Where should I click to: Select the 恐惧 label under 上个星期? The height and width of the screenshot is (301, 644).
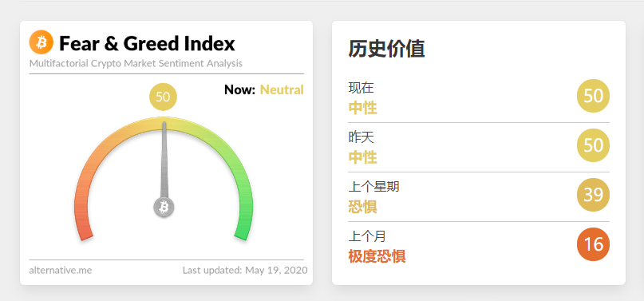(x=362, y=207)
